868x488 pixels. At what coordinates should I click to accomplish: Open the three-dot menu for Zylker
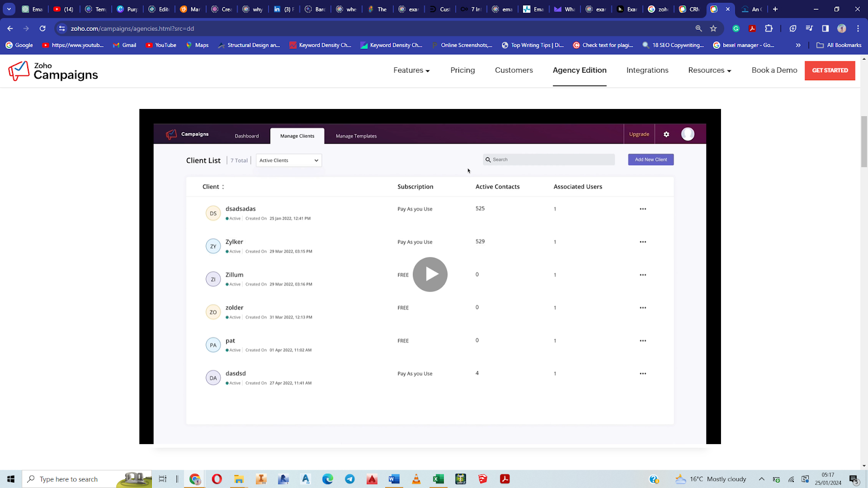tap(643, 242)
